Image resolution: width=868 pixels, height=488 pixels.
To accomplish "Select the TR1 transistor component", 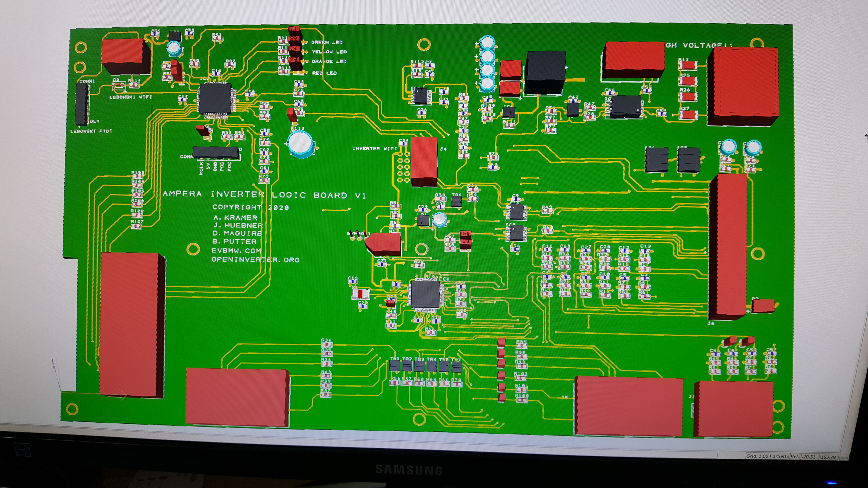I will pyautogui.click(x=395, y=365).
